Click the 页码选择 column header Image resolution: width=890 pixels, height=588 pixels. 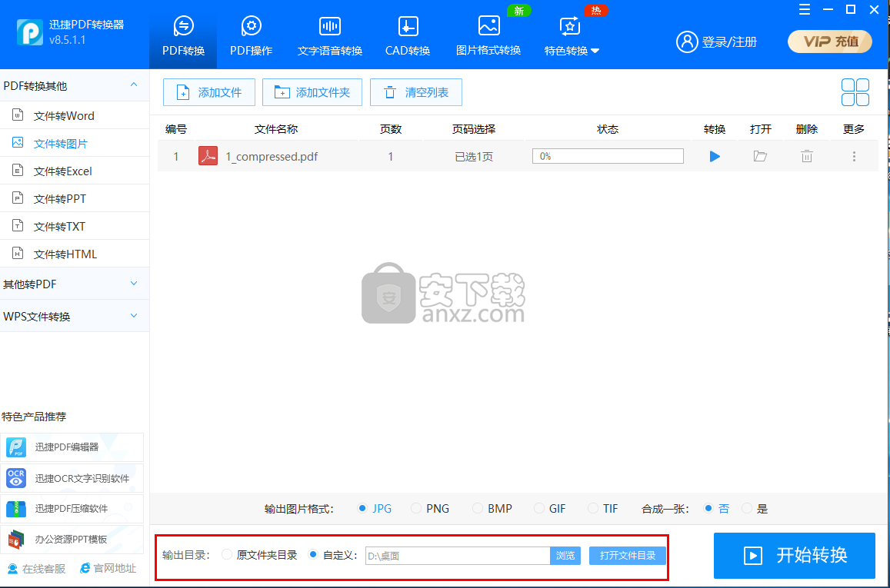473,129
